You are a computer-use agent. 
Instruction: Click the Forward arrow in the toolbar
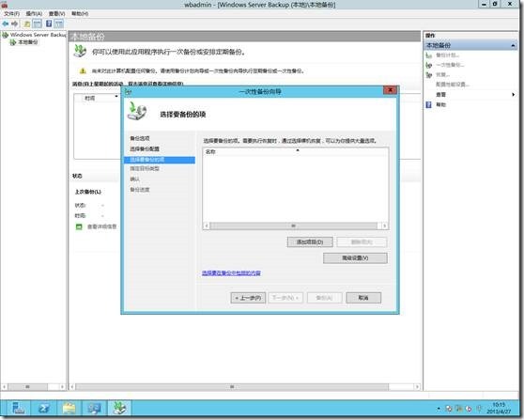[14, 23]
